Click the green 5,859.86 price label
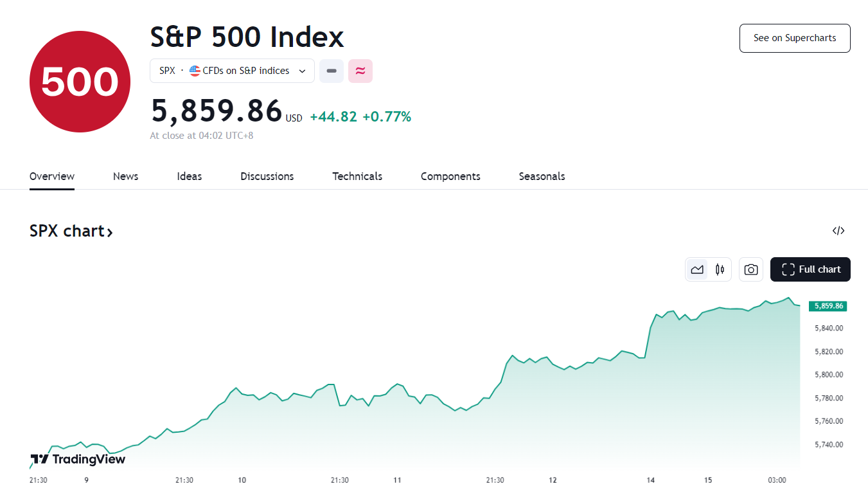Viewport: 868px width, 497px height. pyautogui.click(x=828, y=306)
